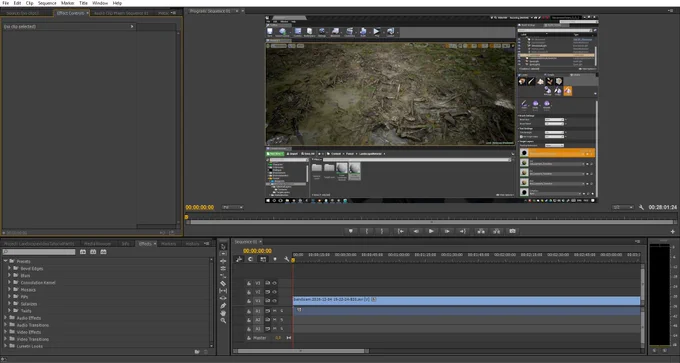Image resolution: width=680 pixels, height=363 pixels.
Task: Select the Hand tool in tools panel
Action: point(223,313)
